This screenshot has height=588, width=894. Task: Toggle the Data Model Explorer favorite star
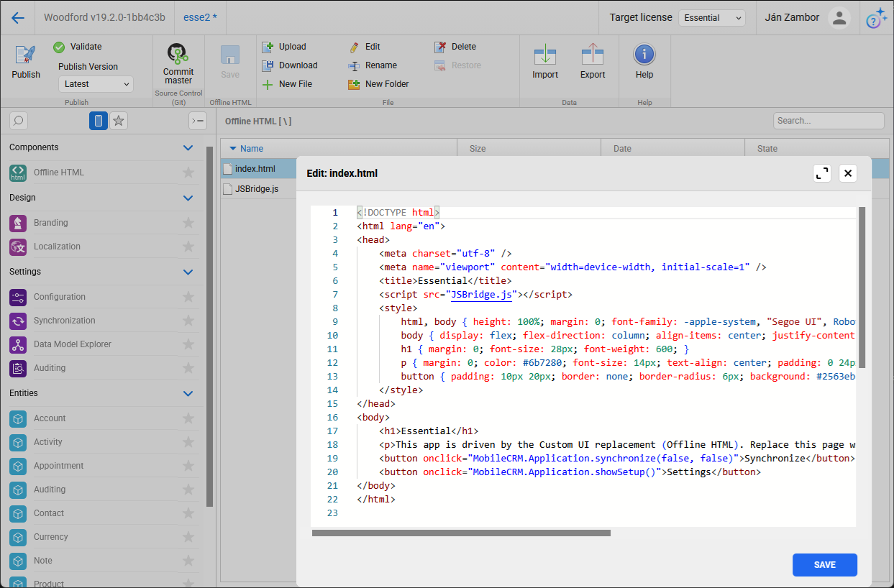(x=188, y=344)
